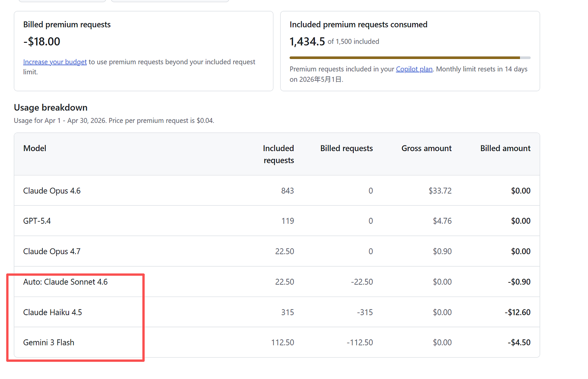Click the -$4.50 billed amount
This screenshot has width=588, height=379.
click(519, 343)
